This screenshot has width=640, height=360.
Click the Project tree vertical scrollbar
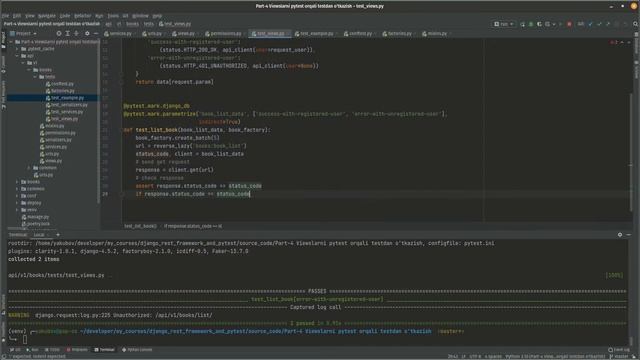tap(98, 122)
